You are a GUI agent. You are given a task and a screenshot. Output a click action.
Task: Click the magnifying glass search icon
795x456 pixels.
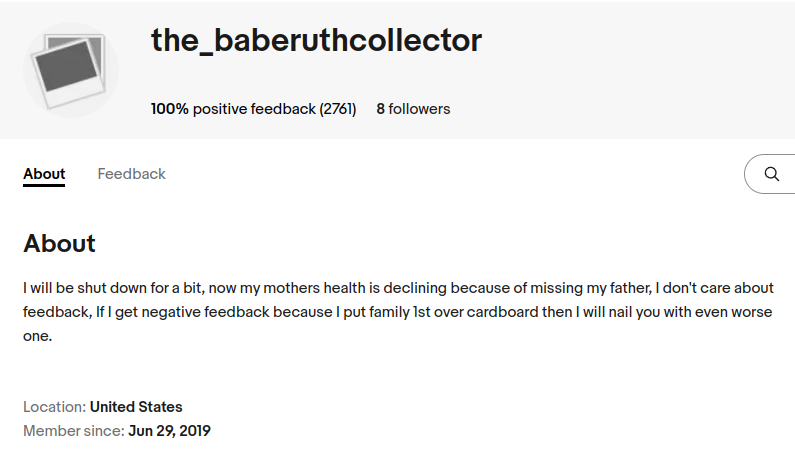(x=771, y=174)
